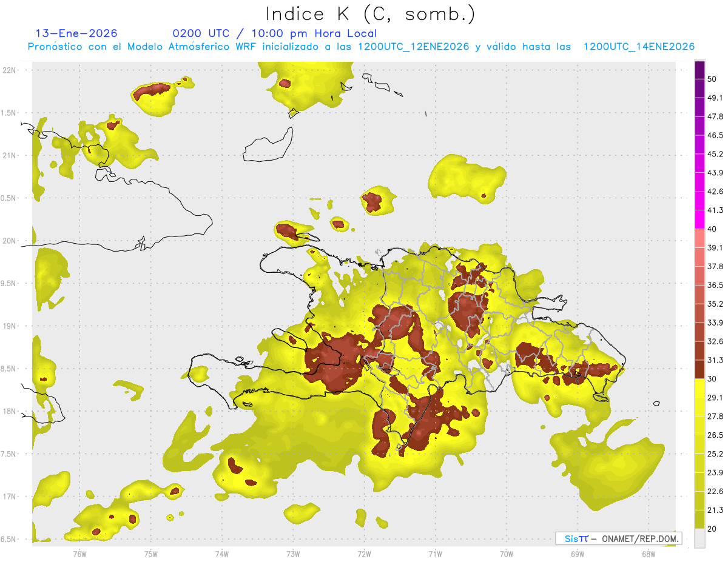Click the colorbar value "31.3"

(715, 360)
